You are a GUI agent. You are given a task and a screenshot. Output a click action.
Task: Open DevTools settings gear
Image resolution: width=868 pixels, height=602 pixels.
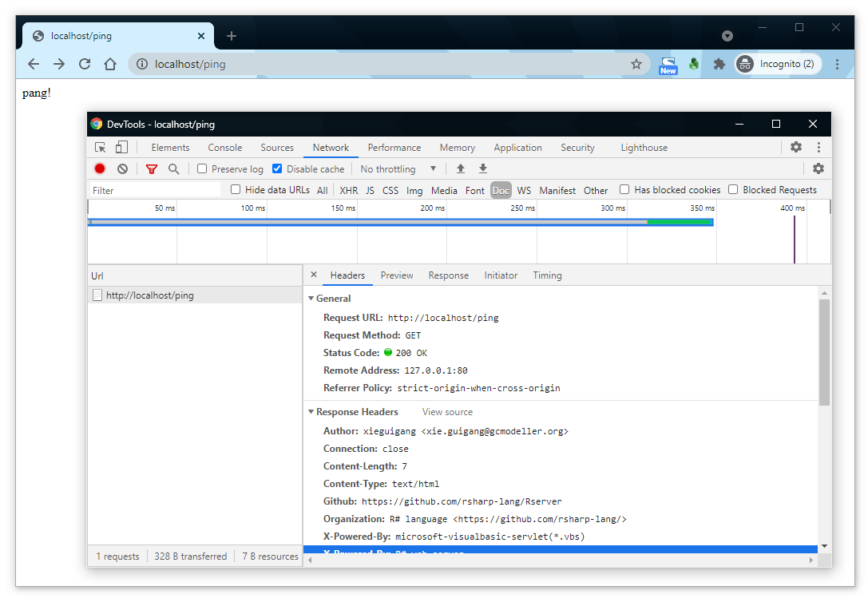tap(796, 148)
